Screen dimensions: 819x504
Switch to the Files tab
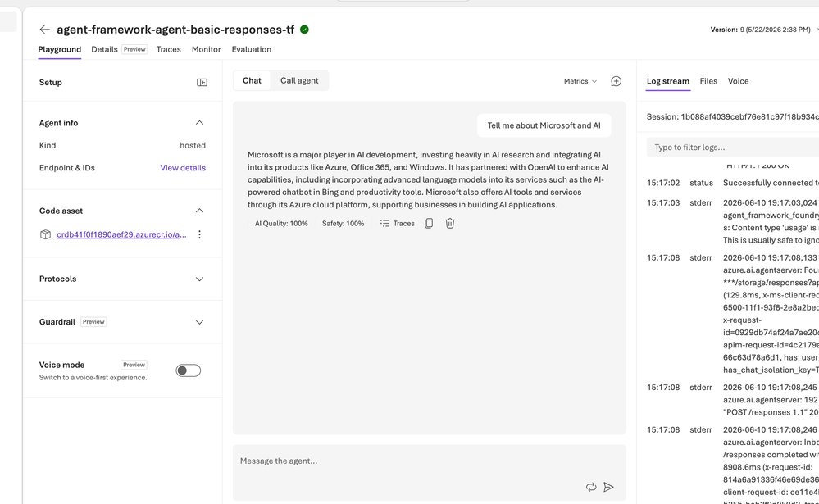click(x=709, y=81)
